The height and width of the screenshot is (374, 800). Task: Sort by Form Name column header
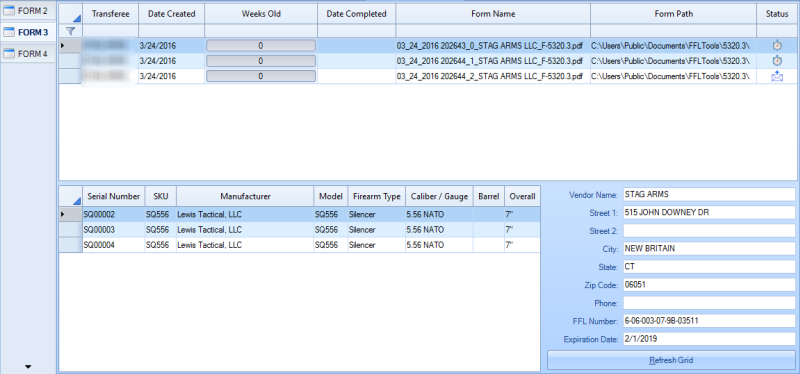tap(493, 14)
